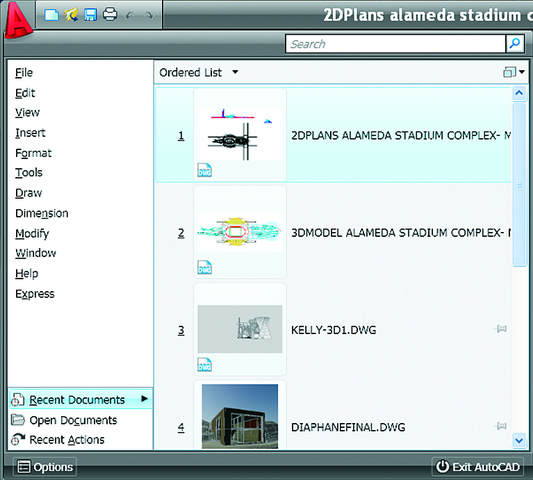Click the scrollbar up arrow
The width and height of the screenshot is (533, 480).
tap(519, 93)
